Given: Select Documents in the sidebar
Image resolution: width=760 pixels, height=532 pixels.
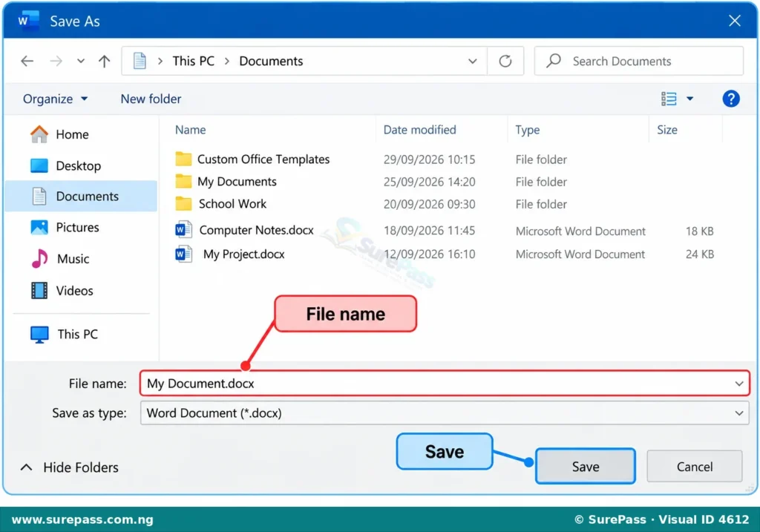Looking at the screenshot, I should 81,196.
